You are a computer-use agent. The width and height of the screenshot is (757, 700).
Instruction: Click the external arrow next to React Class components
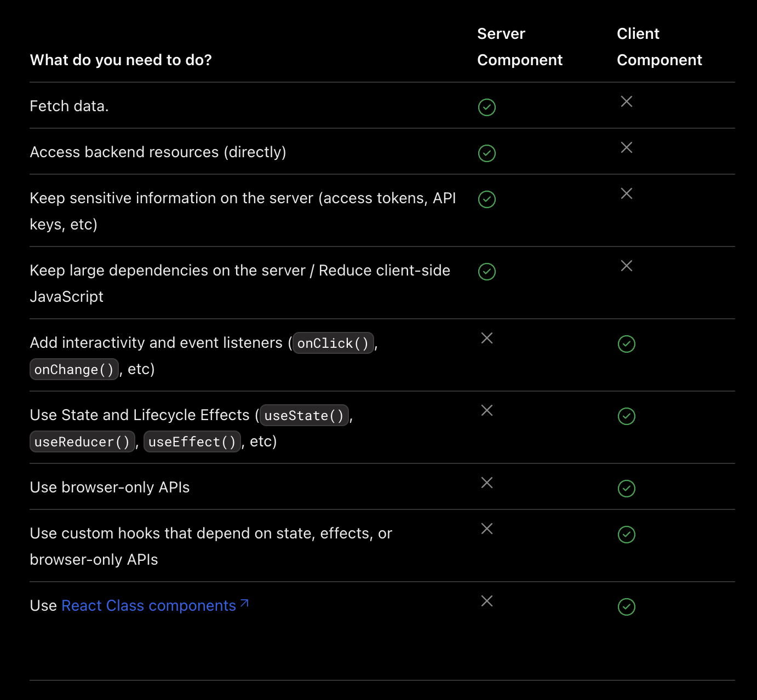(244, 604)
